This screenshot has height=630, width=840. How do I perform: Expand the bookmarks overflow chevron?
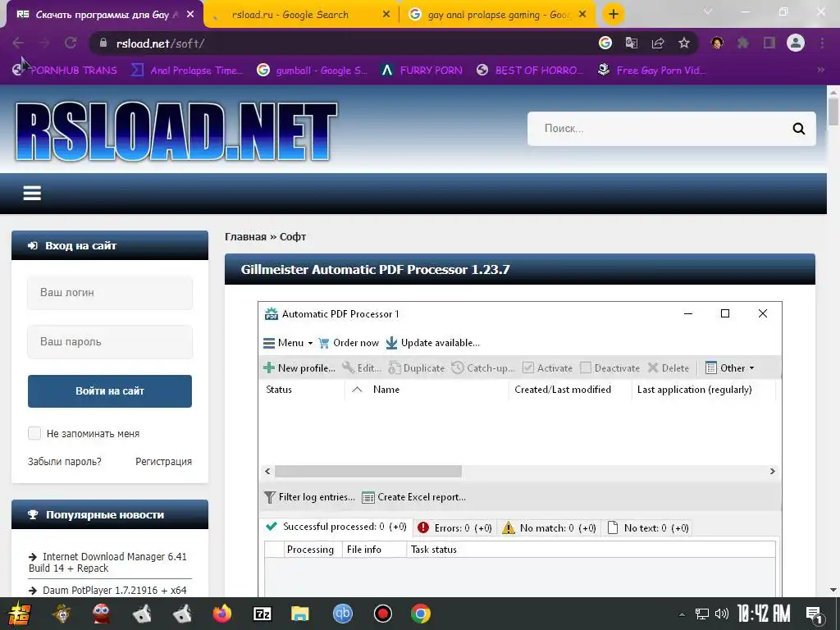[820, 70]
